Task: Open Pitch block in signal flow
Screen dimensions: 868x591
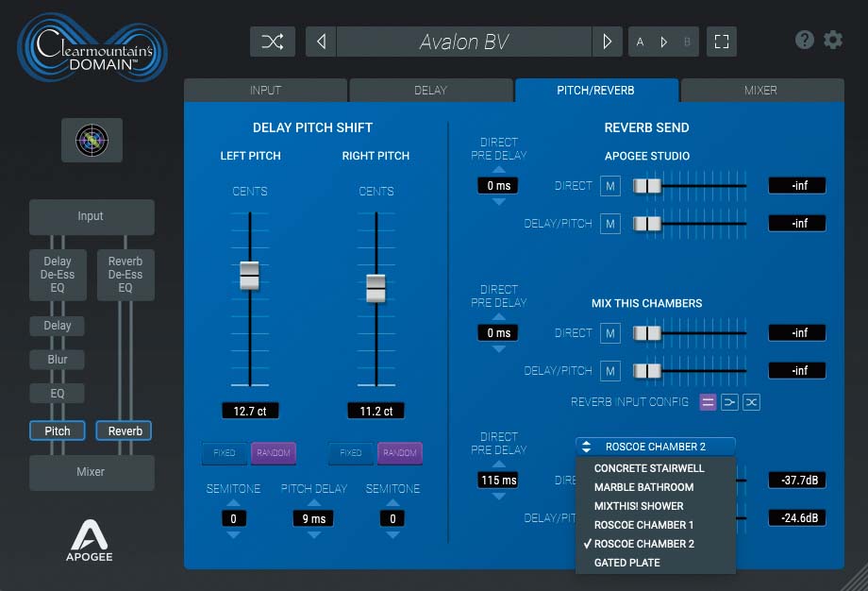Action: click(x=57, y=431)
